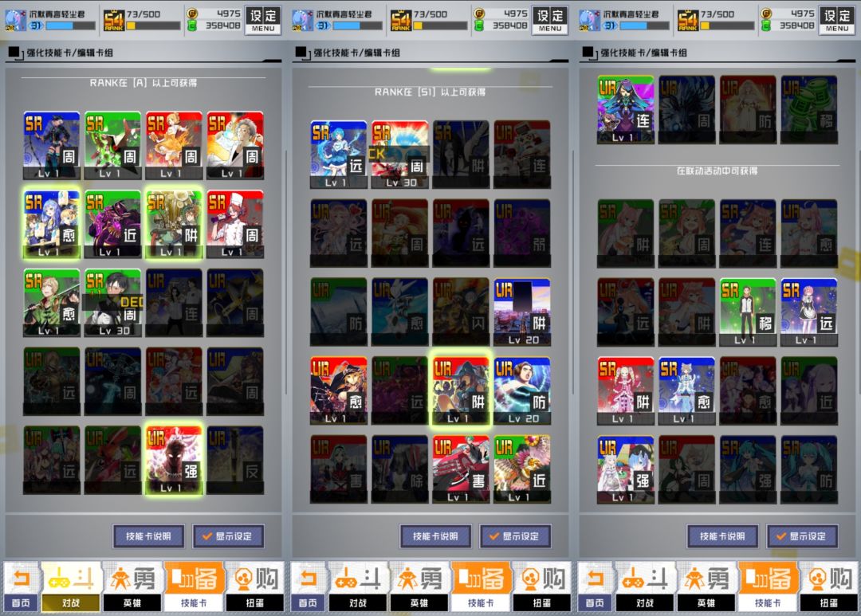Select UR 连 Lv 1 card in right panel
This screenshot has height=616, width=861.
coord(626,110)
